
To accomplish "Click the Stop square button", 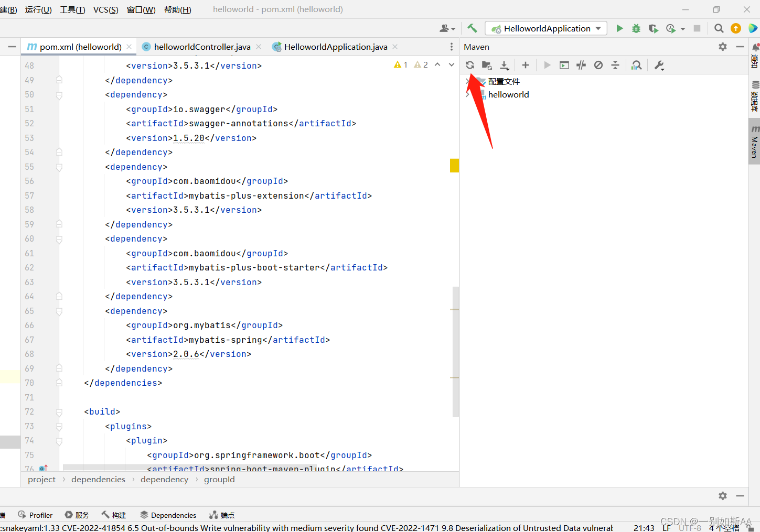I will (697, 28).
